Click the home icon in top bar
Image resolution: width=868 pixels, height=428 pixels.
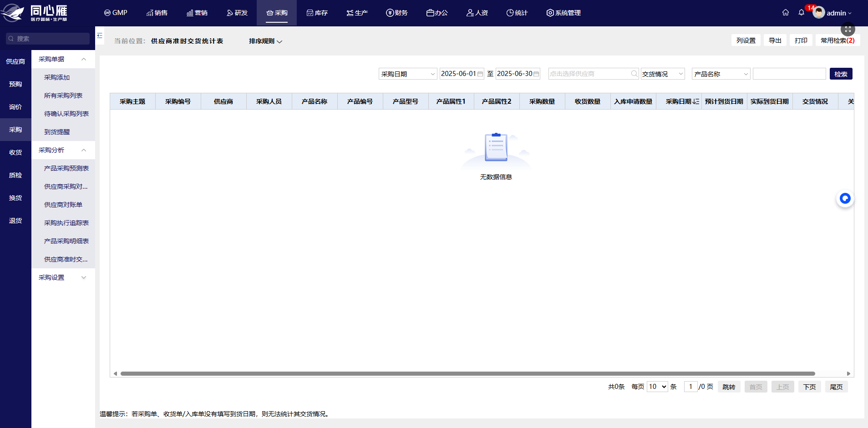point(786,13)
